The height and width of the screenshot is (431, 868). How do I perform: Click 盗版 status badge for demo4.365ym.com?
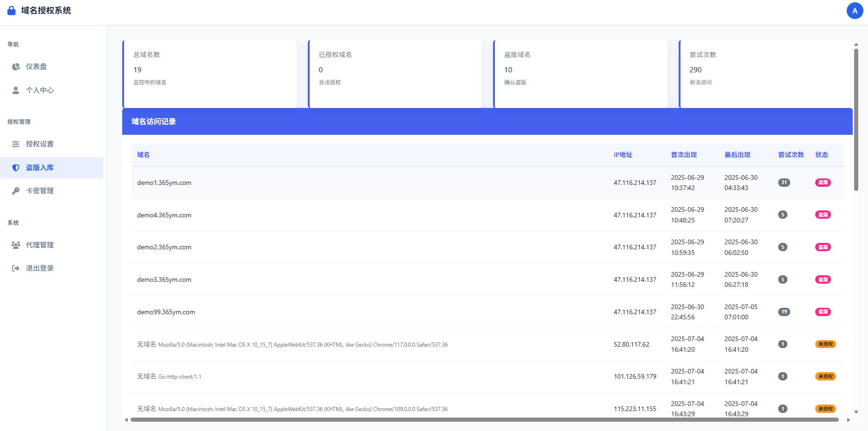pos(823,215)
